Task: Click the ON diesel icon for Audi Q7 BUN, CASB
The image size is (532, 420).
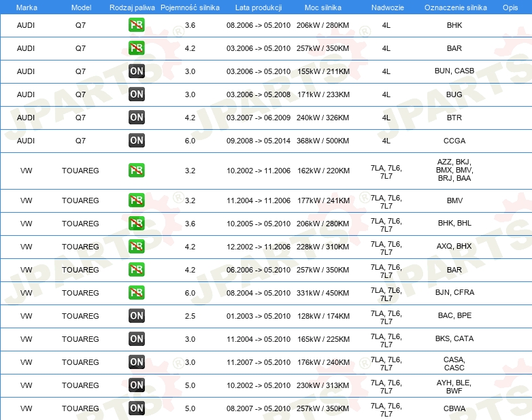Action: (136, 71)
